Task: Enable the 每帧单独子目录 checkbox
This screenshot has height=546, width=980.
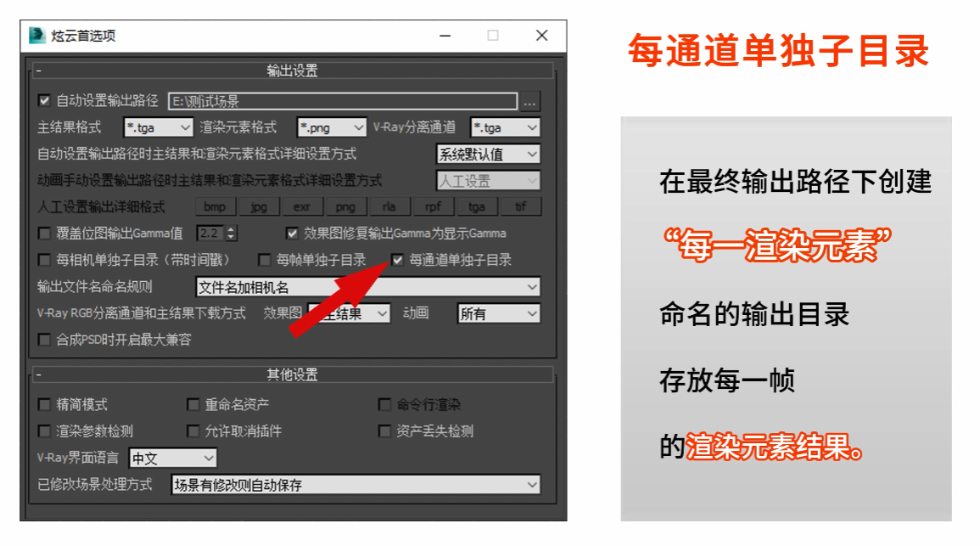Action: [x=265, y=260]
